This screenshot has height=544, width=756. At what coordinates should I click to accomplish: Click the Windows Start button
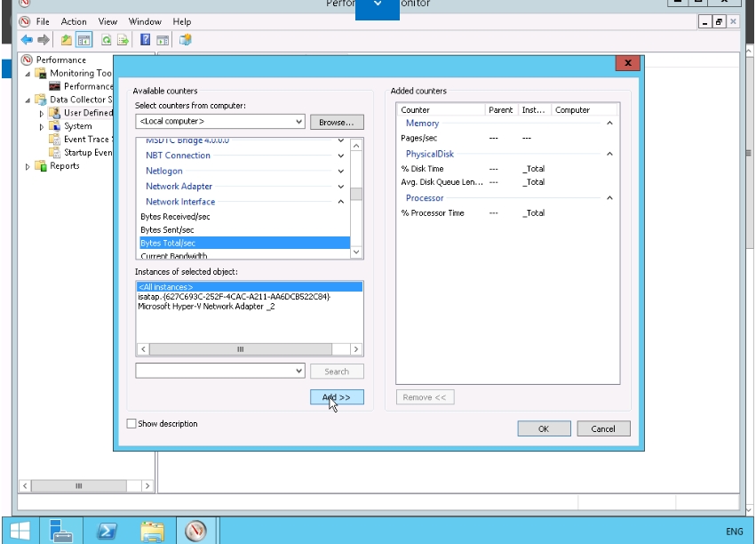coord(19,531)
